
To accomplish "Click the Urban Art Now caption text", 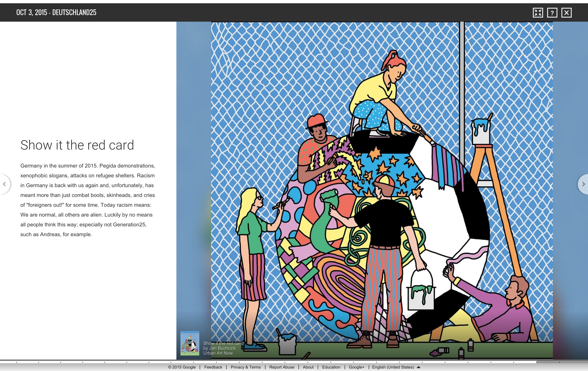I will (x=218, y=353).
